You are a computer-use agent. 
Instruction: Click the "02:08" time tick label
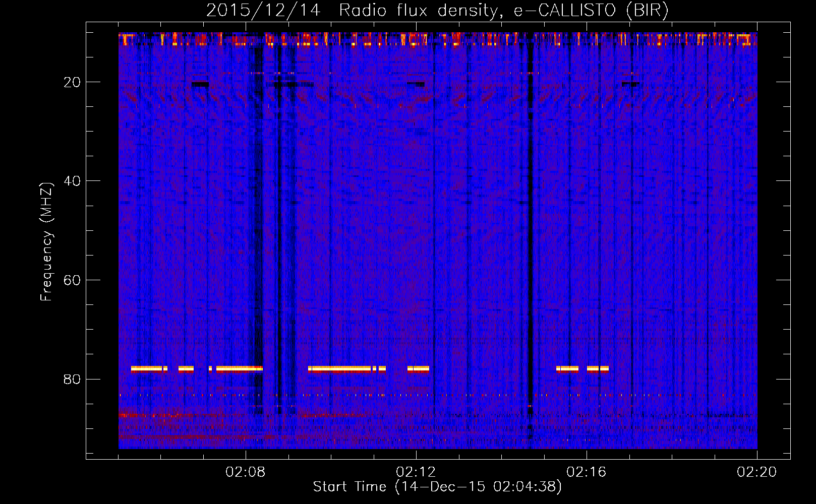tap(246, 472)
